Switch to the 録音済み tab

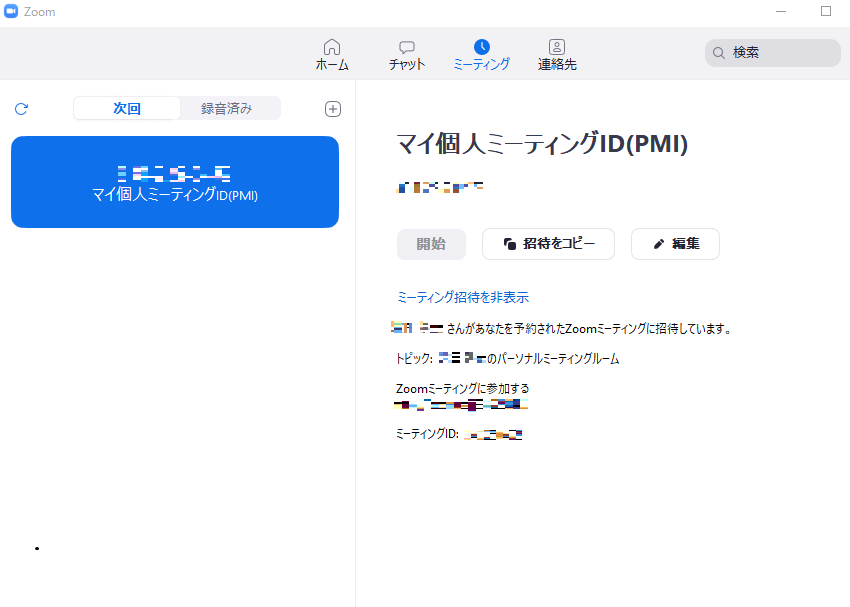(x=227, y=108)
